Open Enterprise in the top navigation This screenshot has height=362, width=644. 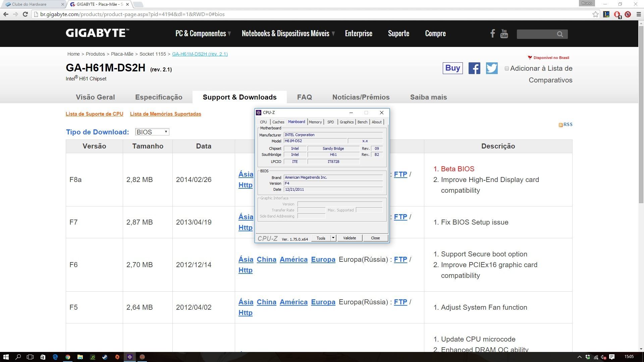(359, 34)
